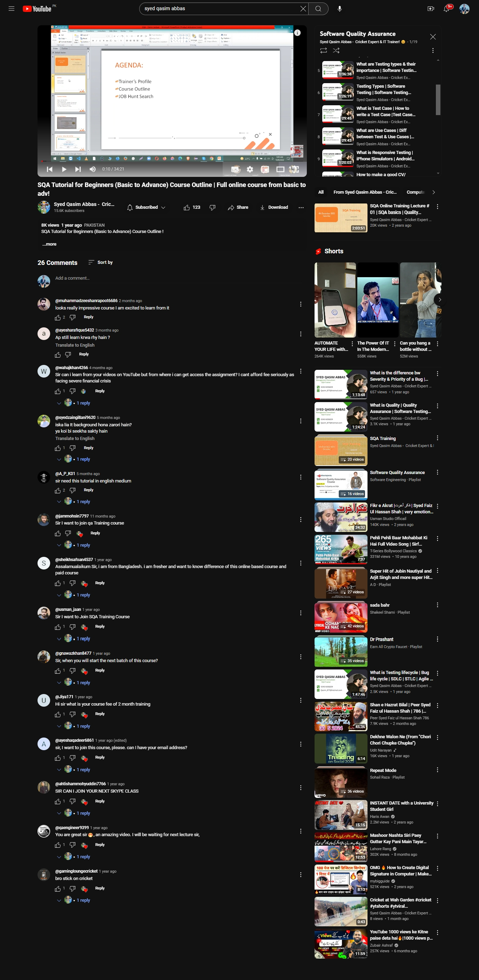Open the video's more actions ellipsis menu
479x980 pixels.
coord(301,207)
